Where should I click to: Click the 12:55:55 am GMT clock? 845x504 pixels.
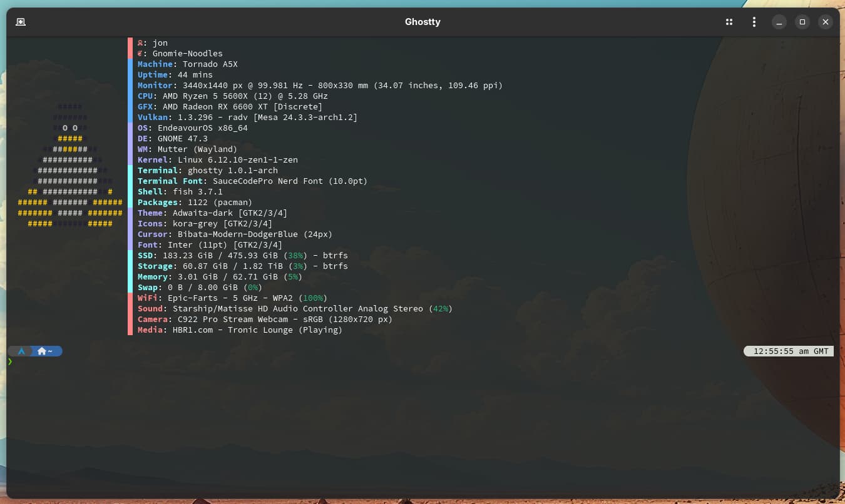pos(791,351)
